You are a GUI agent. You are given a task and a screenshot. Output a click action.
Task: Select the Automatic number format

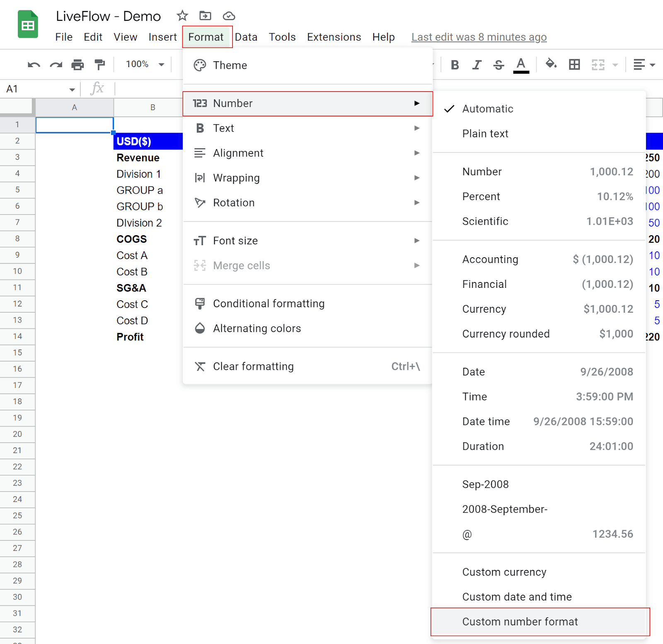[539, 109]
